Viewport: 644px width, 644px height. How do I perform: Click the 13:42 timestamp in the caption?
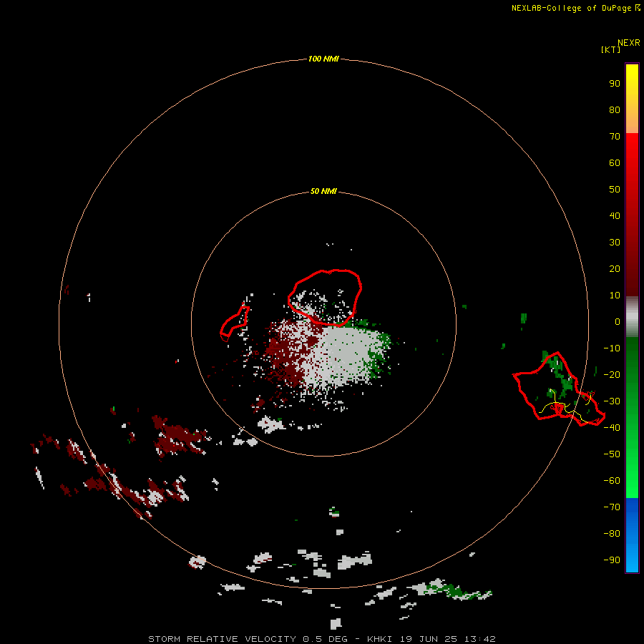click(x=479, y=639)
